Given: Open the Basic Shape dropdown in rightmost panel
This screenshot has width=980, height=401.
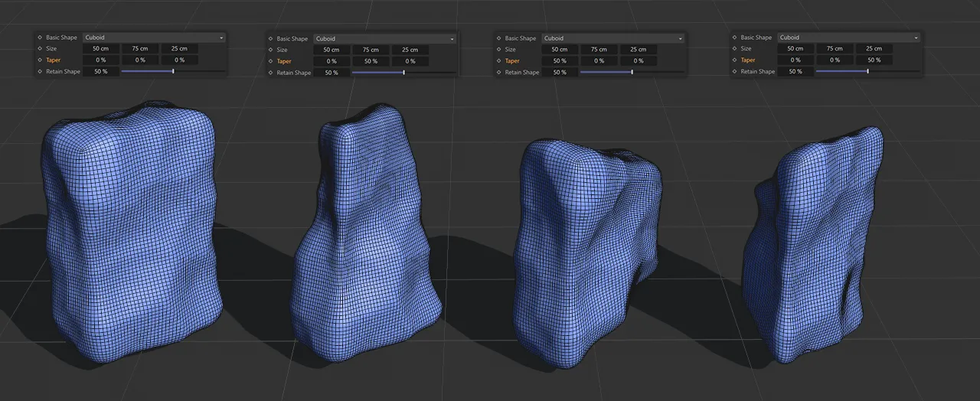Looking at the screenshot, I should click(848, 37).
